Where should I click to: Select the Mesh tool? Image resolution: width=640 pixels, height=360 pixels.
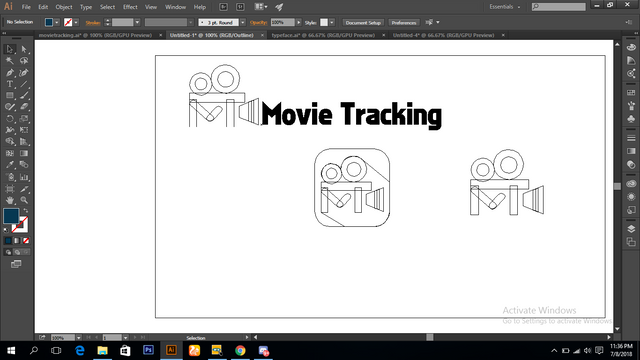[x=10, y=153]
